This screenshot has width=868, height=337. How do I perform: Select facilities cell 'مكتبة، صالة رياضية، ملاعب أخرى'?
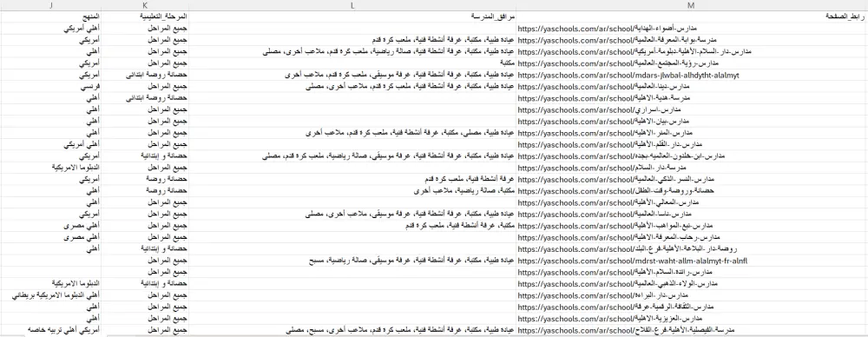click(352, 191)
